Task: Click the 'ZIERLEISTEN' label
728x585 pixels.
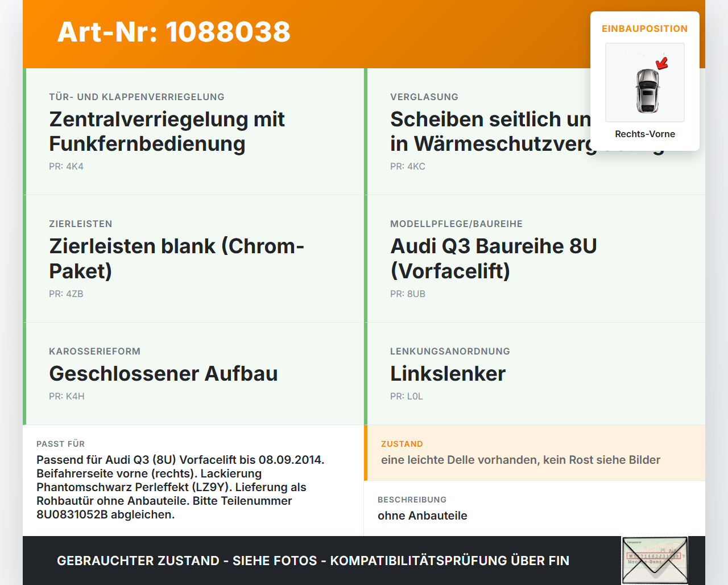Action: tap(81, 224)
